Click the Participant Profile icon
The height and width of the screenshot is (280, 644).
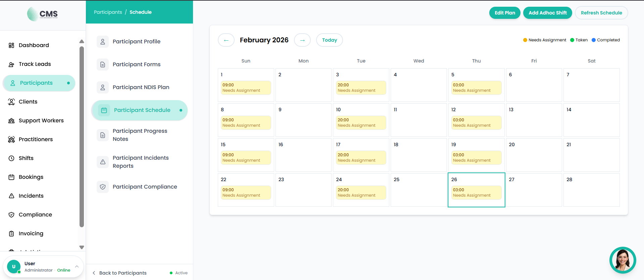pos(103,42)
